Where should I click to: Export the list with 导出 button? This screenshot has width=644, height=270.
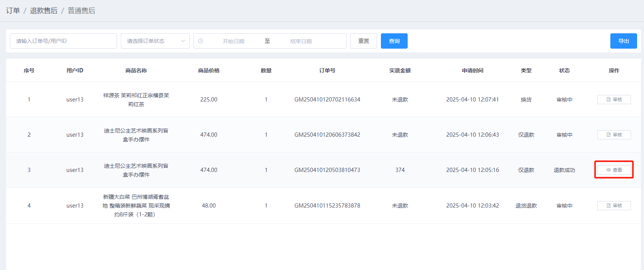click(x=623, y=41)
